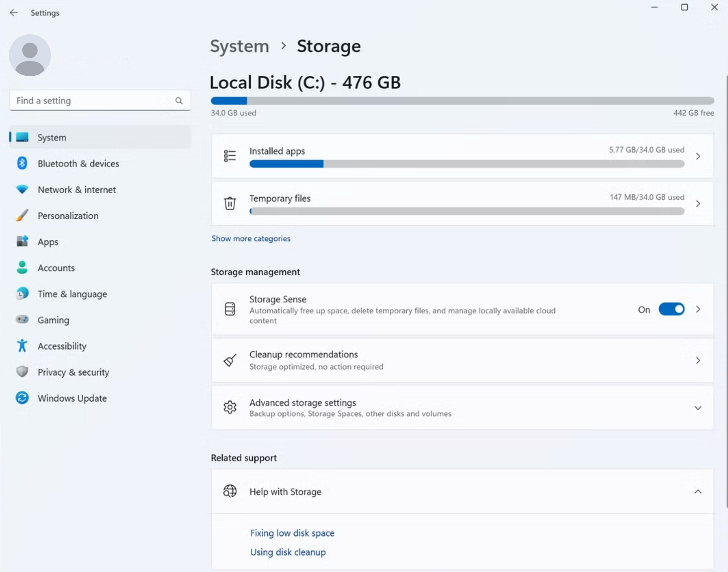Open Fixing low disk space link
Screen dimensions: 728x572
click(x=292, y=533)
